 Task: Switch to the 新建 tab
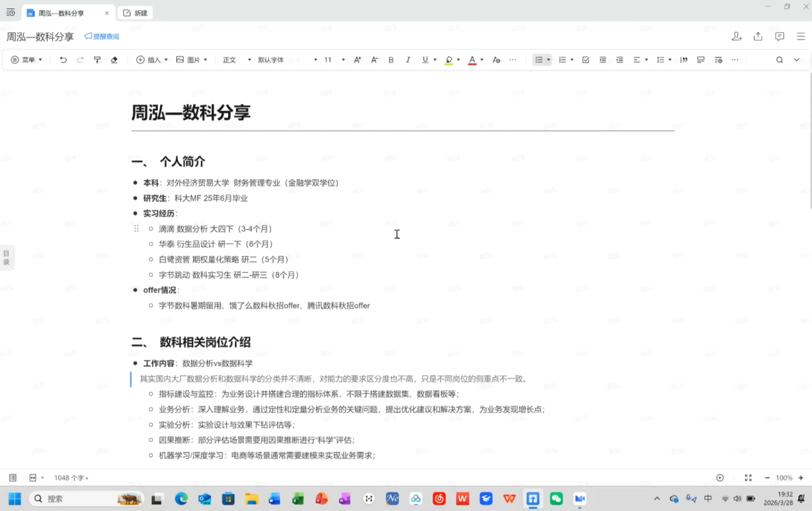pos(135,13)
